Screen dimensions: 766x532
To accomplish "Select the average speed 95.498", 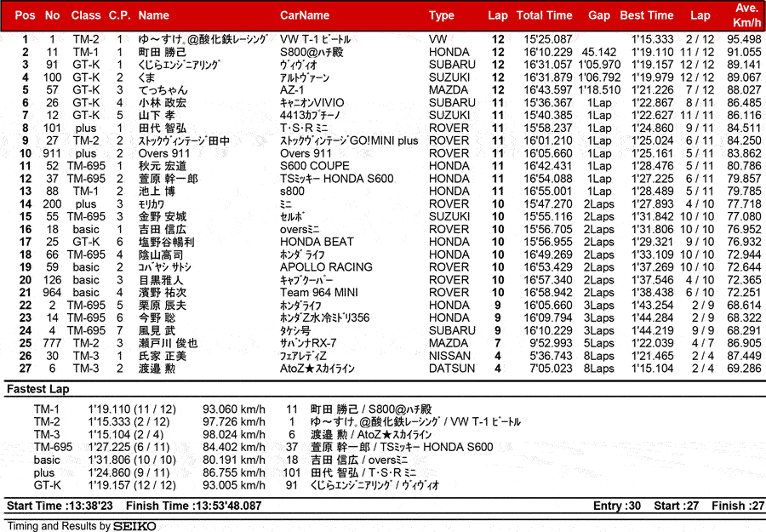I will tap(744, 39).
